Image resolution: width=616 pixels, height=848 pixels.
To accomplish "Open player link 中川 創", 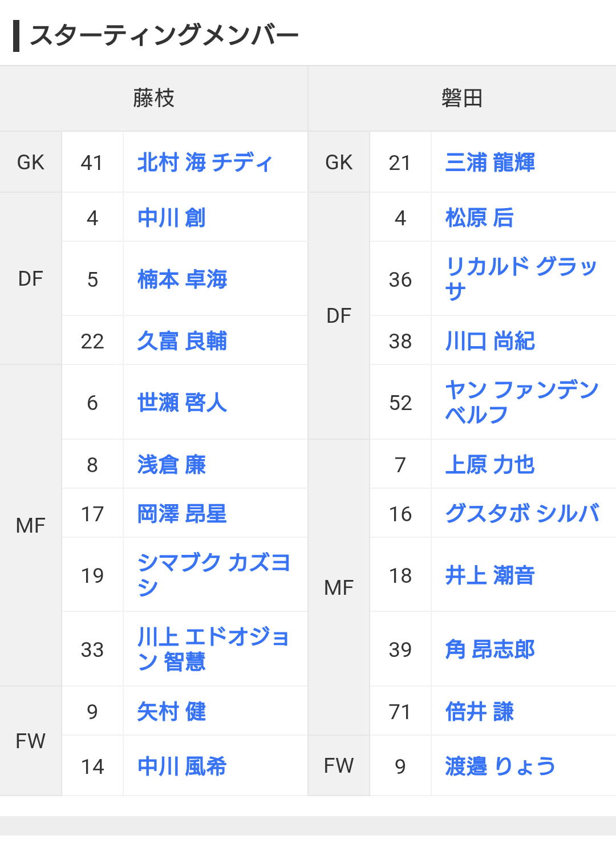I will 172,218.
